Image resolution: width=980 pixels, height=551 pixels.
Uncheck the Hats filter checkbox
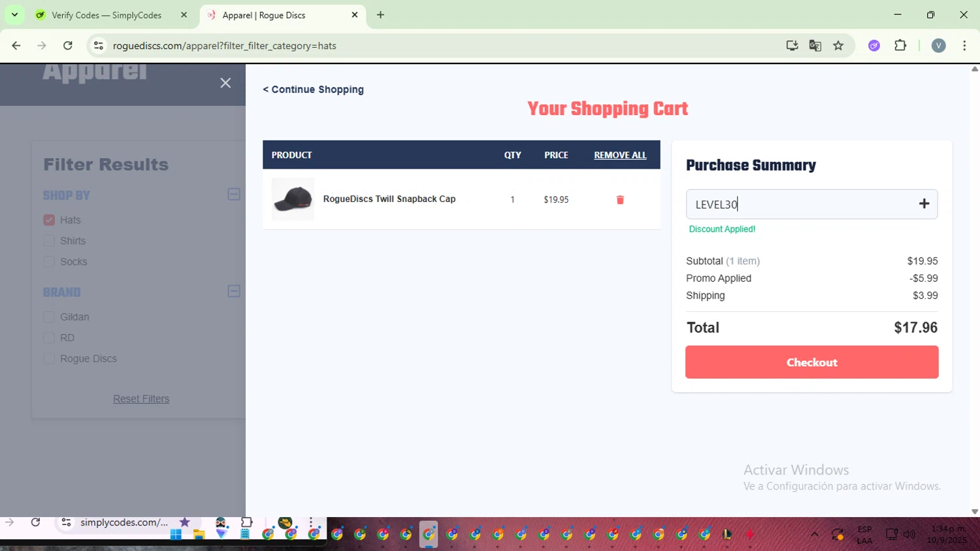49,220
